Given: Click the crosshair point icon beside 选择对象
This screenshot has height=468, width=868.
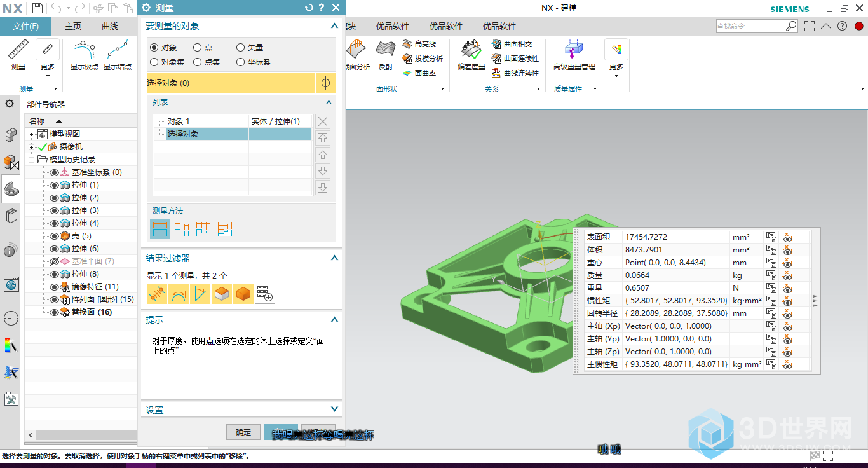Looking at the screenshot, I should tap(325, 83).
